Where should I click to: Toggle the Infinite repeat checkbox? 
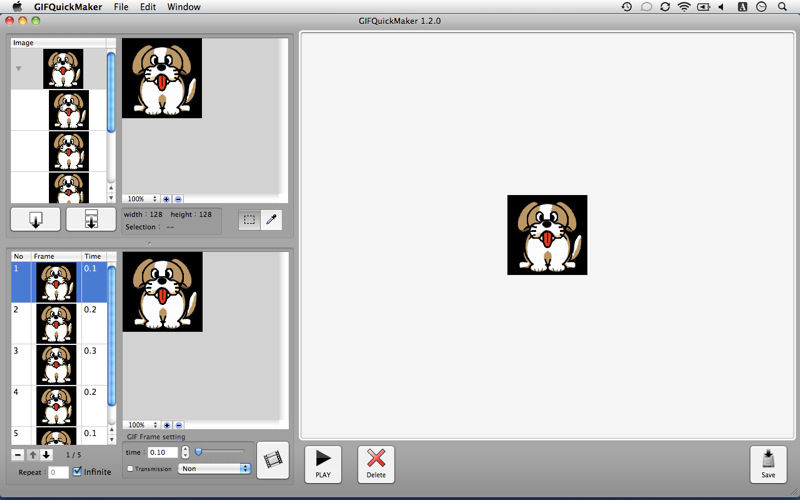click(78, 472)
